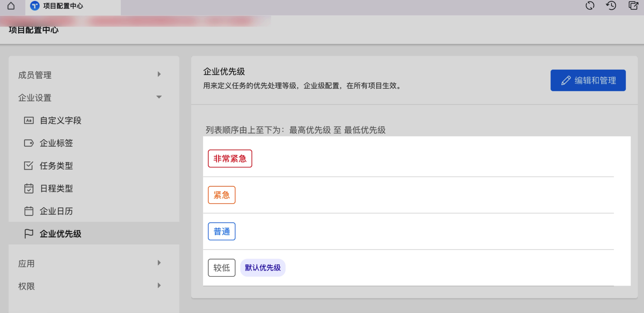The height and width of the screenshot is (313, 644).
Task: Click the 企业日历 calendar icon
Action: point(29,211)
